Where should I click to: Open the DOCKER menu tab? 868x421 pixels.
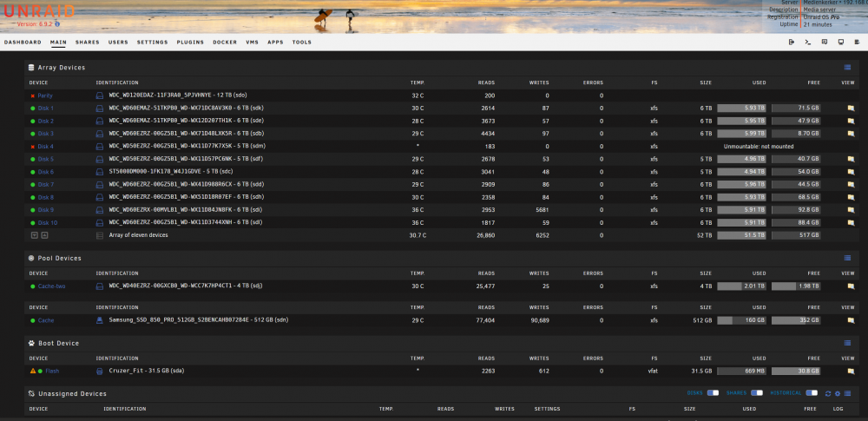pos(225,42)
